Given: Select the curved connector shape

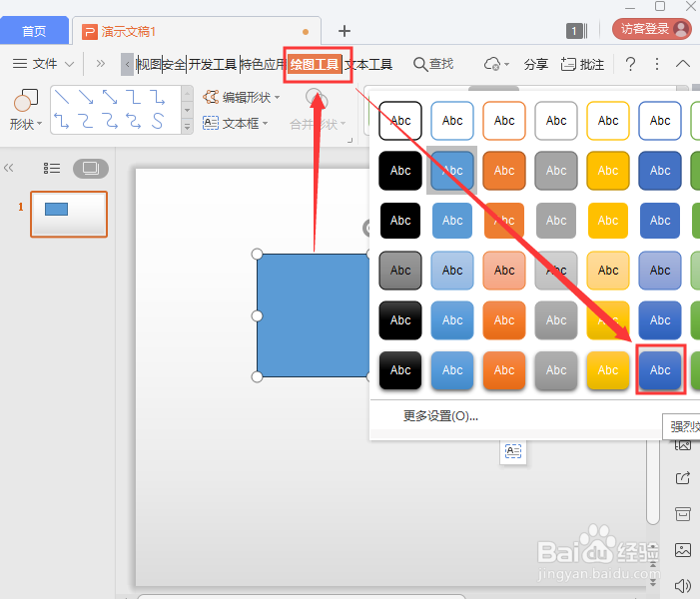Looking at the screenshot, I should [x=86, y=121].
